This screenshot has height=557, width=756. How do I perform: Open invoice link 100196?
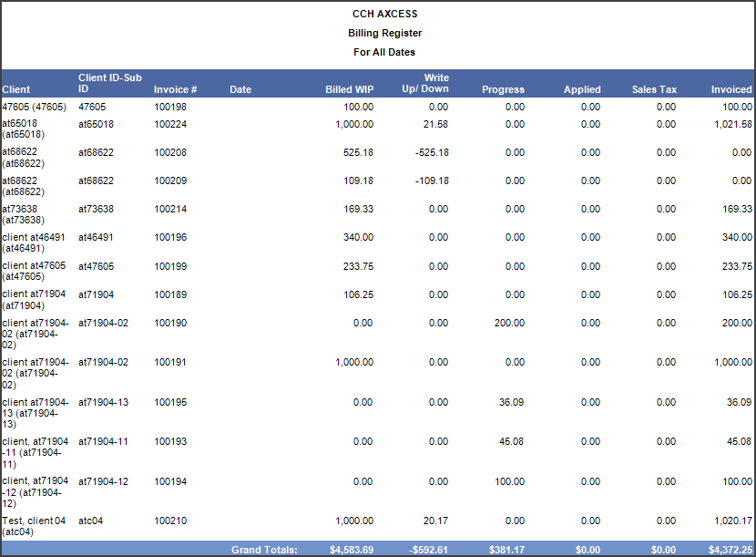click(x=169, y=237)
